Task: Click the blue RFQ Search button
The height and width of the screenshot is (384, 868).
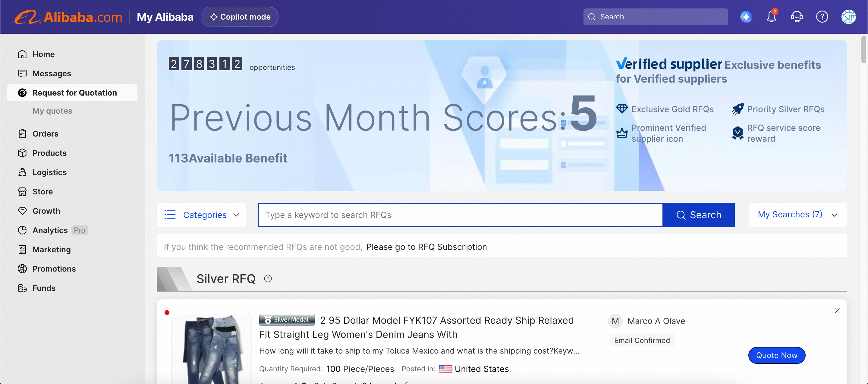Action: tap(699, 215)
